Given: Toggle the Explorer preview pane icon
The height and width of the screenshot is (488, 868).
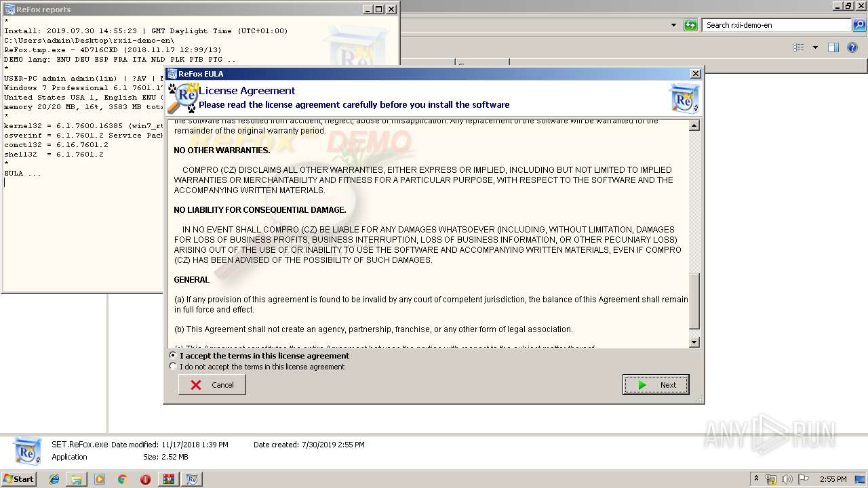Looking at the screenshot, I should 833,47.
